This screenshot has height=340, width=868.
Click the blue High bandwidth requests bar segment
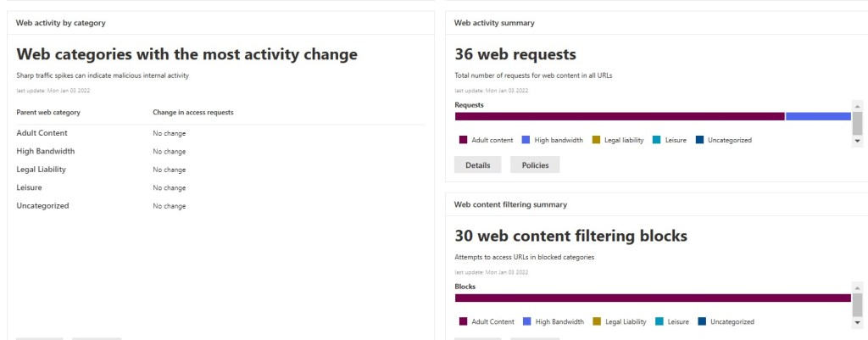tap(817, 116)
